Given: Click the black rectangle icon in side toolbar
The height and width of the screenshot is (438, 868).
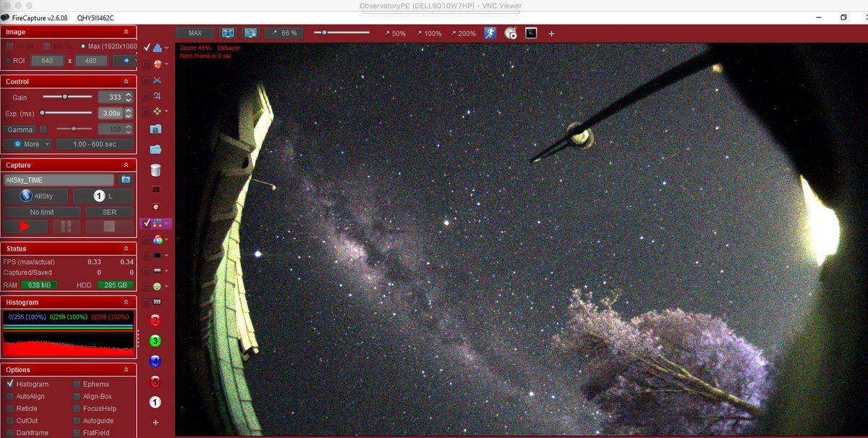Looking at the screenshot, I should click(x=157, y=256).
